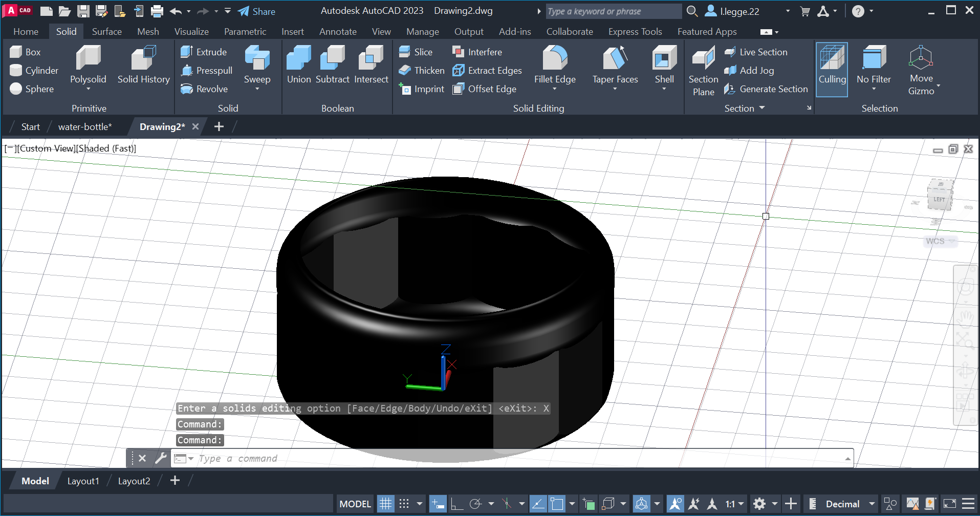Choose the Presspull tool

click(x=207, y=70)
